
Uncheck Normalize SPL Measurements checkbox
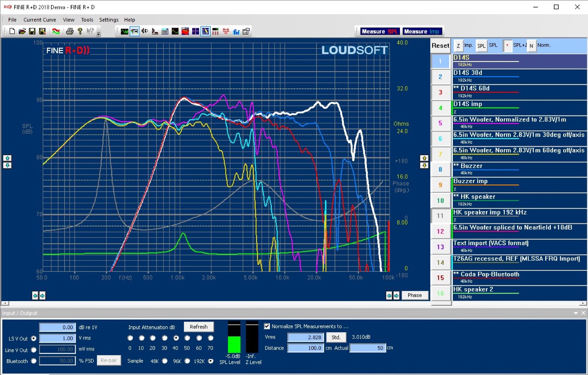pyautogui.click(x=267, y=326)
